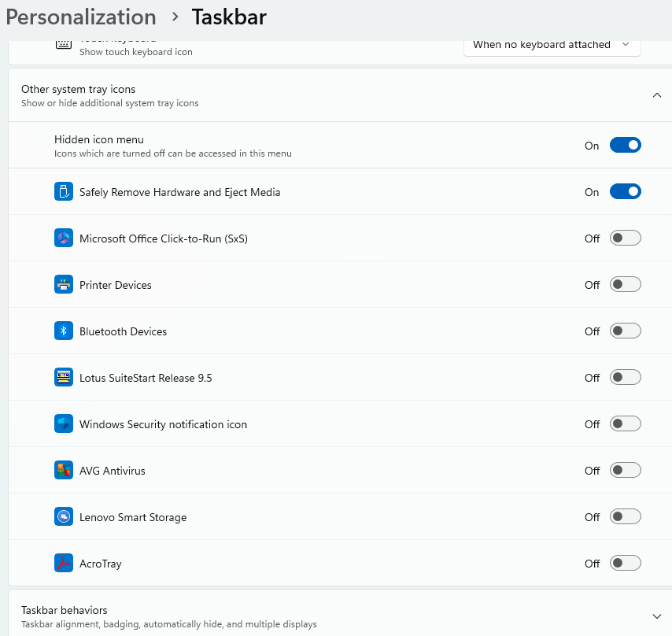
Task: Go back to Personalization breadcrumb
Action: click(x=80, y=17)
